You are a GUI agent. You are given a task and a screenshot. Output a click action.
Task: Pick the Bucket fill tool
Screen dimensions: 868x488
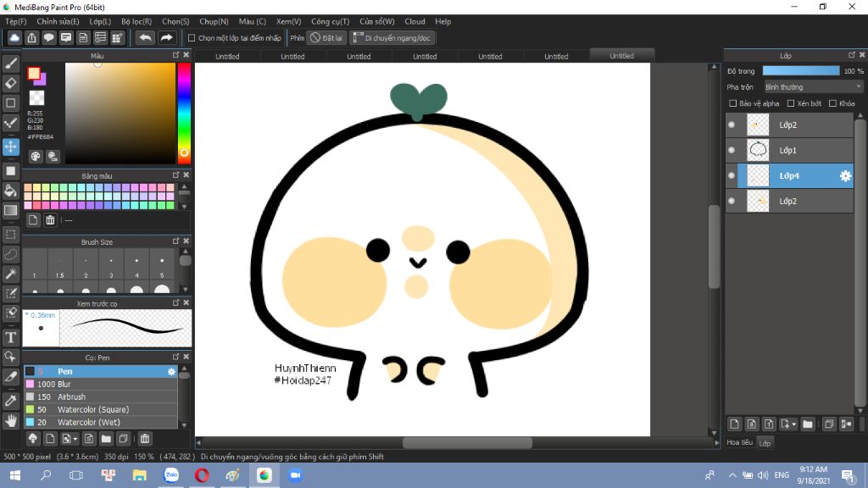click(10, 191)
